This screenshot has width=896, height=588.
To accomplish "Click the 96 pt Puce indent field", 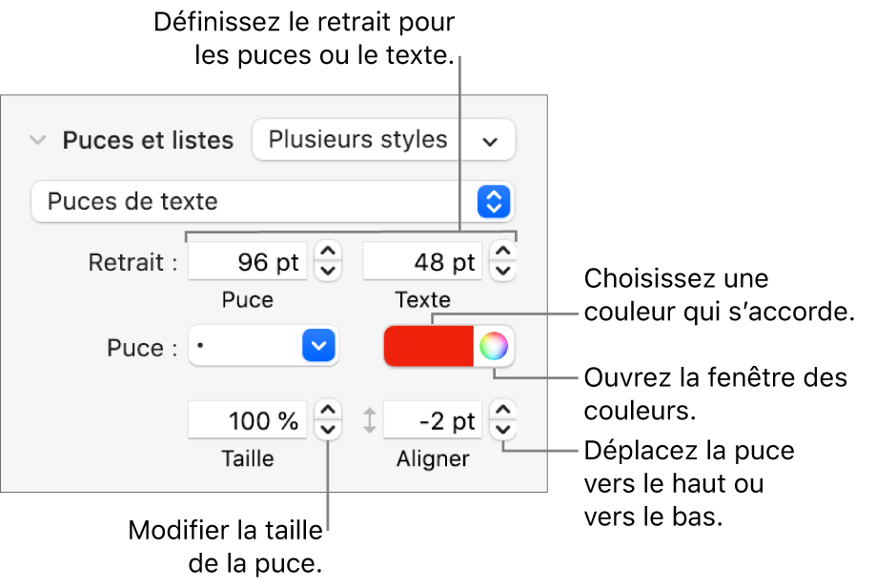I will [248, 262].
